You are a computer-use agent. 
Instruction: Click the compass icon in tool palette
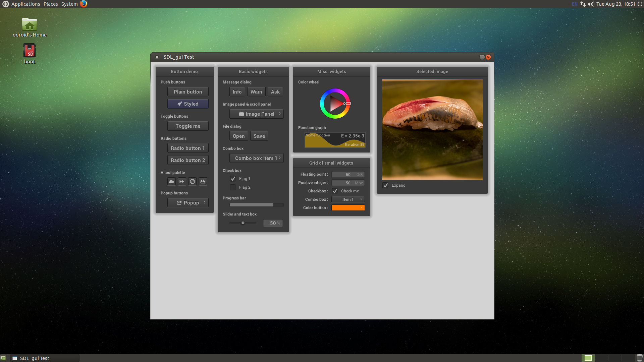(x=192, y=181)
